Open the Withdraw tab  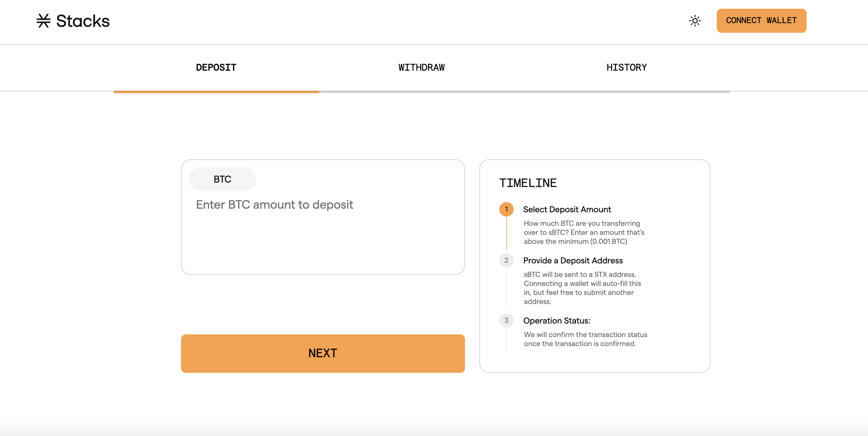click(x=421, y=67)
